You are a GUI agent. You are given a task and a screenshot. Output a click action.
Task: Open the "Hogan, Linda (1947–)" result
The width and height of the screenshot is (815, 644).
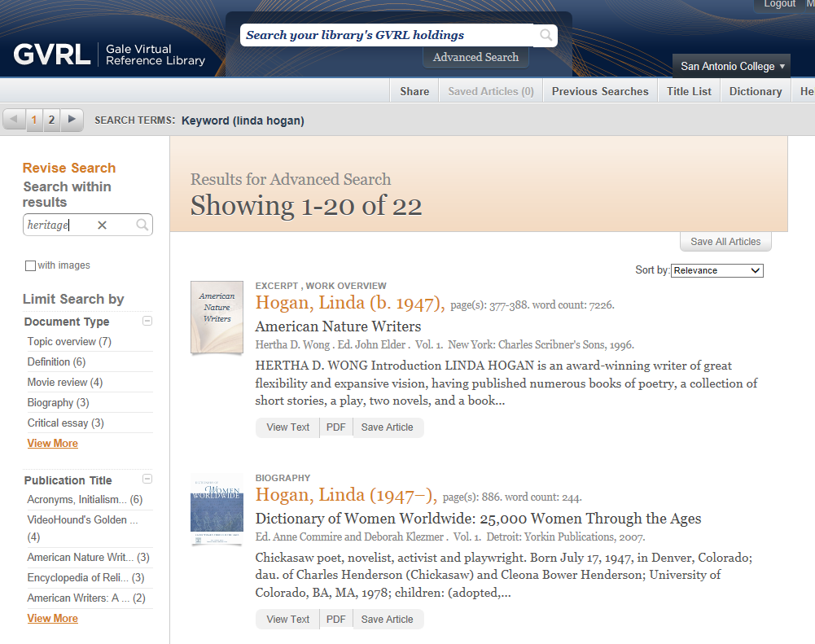pyautogui.click(x=346, y=495)
